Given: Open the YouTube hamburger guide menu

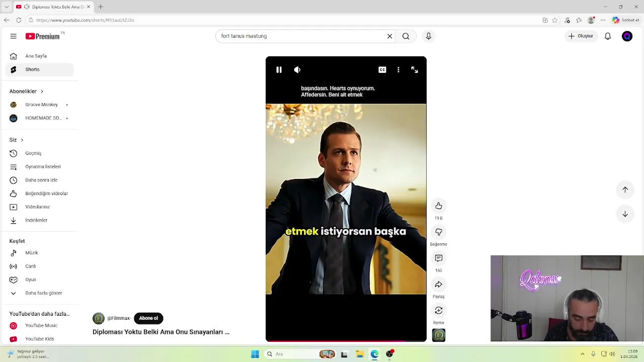Looking at the screenshot, I should (14, 36).
